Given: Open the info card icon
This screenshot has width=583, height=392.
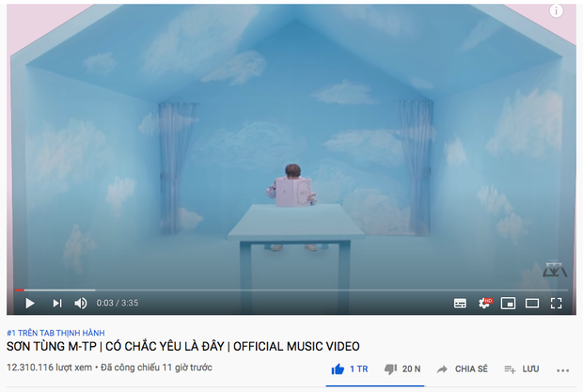Looking at the screenshot, I should [557, 11].
